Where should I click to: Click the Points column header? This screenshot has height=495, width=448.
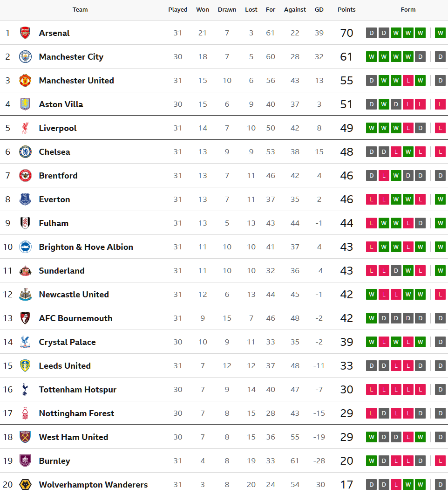346,9
